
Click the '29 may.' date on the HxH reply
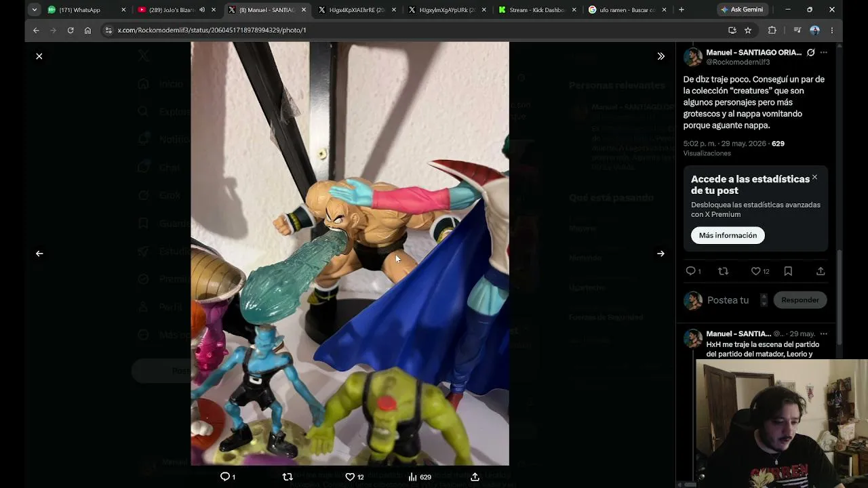[x=802, y=333]
